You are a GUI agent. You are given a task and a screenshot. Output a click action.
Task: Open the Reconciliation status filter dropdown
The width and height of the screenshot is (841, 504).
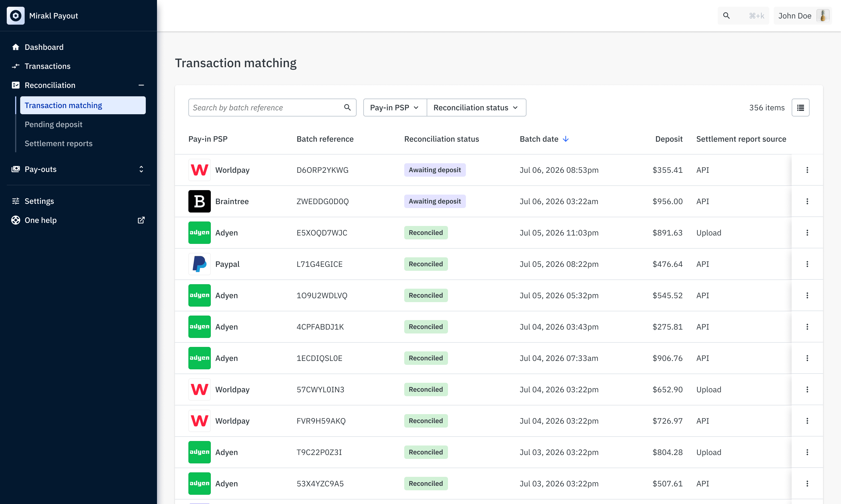tap(476, 108)
